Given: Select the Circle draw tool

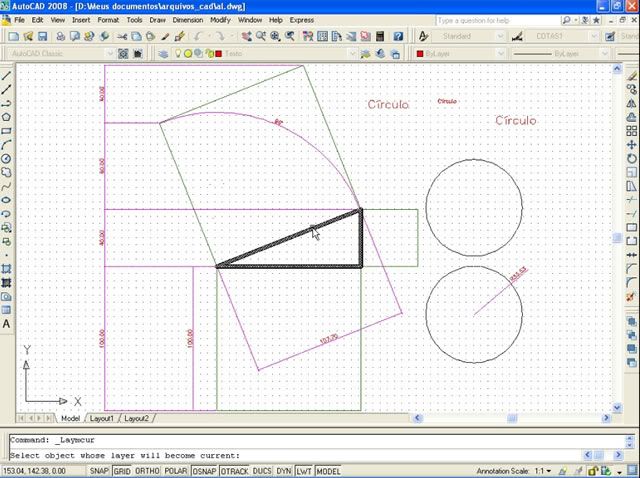Looking at the screenshot, I should tap(7, 158).
